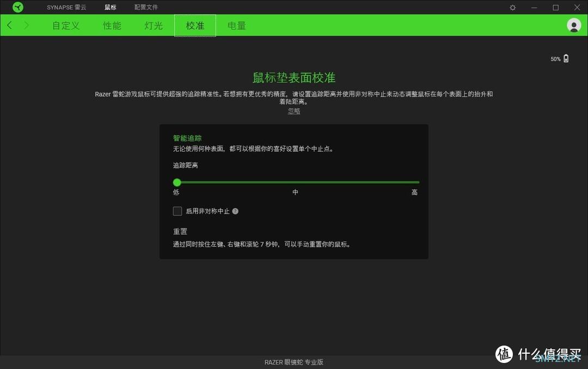Enable the 启用非对称中止 checkbox
The width and height of the screenshot is (588, 369).
[177, 211]
